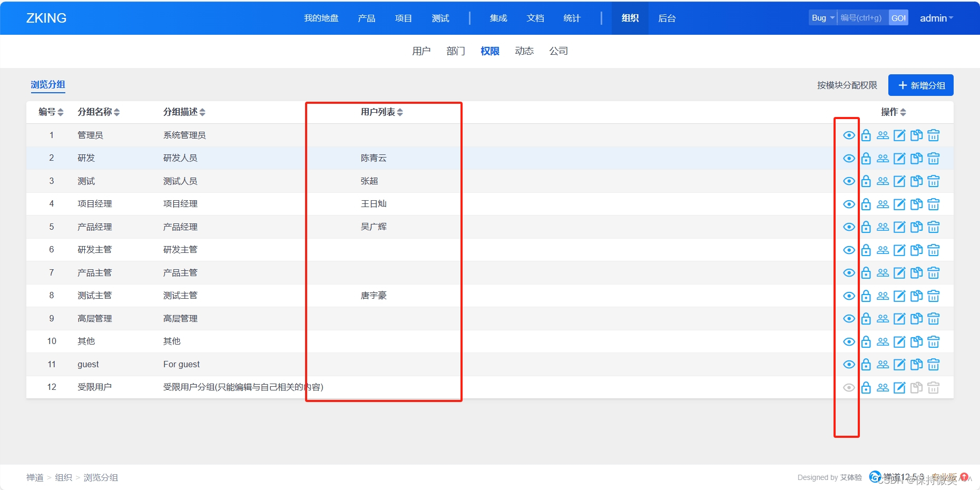Focus the 编号 search input field

click(x=863, y=18)
